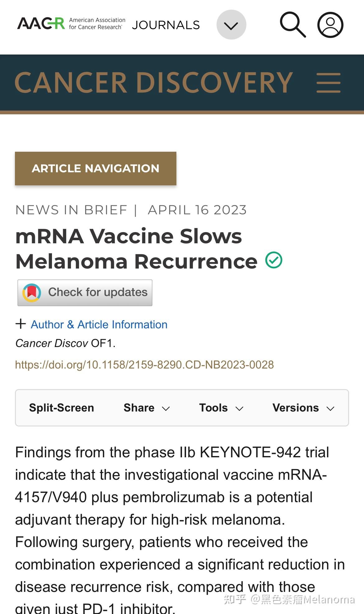The height and width of the screenshot is (614, 364).
Task: Click the article title heading
Action: point(135,248)
